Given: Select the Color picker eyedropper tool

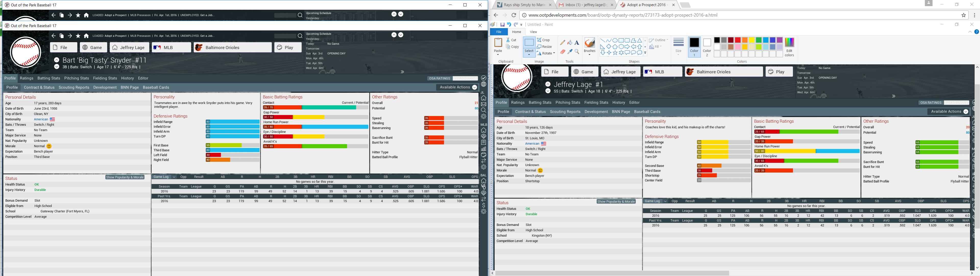Looking at the screenshot, I should point(570,51).
